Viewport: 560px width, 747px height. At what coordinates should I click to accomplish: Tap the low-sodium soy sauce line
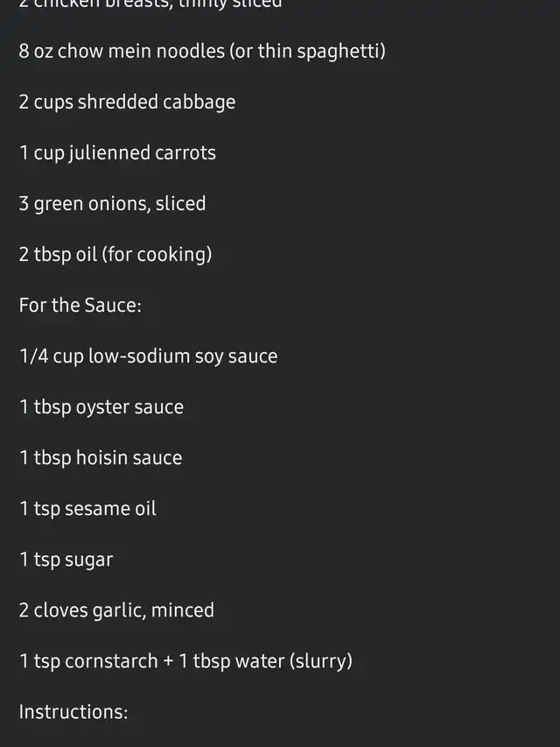click(x=148, y=356)
